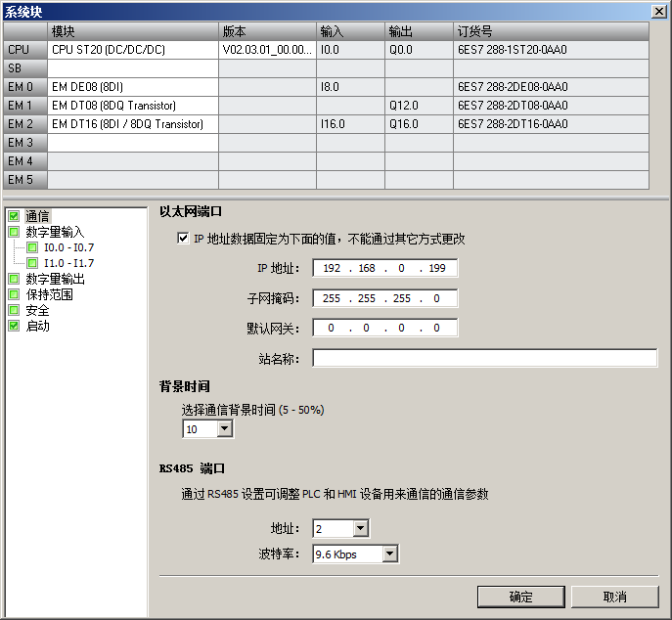Image resolution: width=672 pixels, height=620 pixels.
Task: Click the IP 地址 input field
Action: click(384, 268)
